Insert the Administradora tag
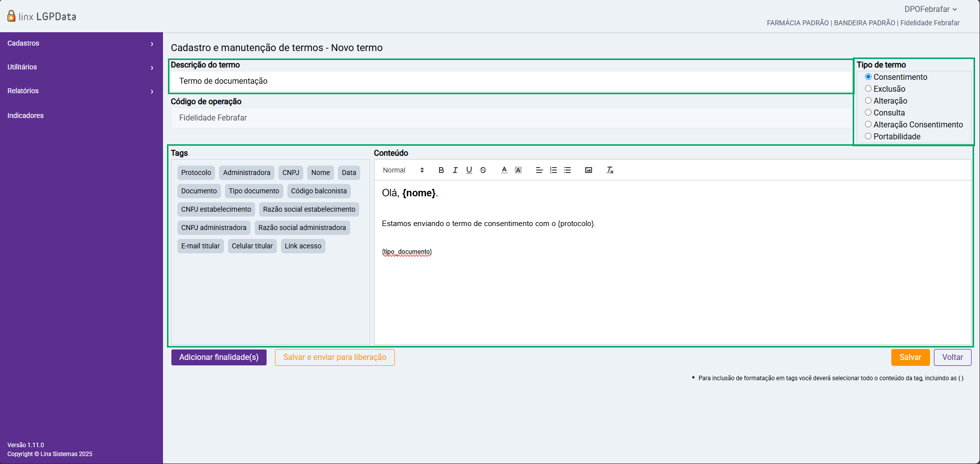 [247, 173]
